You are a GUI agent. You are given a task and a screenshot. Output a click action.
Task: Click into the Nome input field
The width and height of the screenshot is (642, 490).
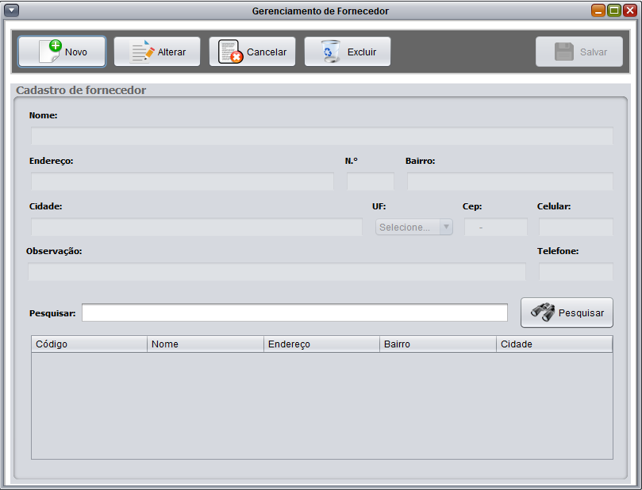tap(321, 137)
